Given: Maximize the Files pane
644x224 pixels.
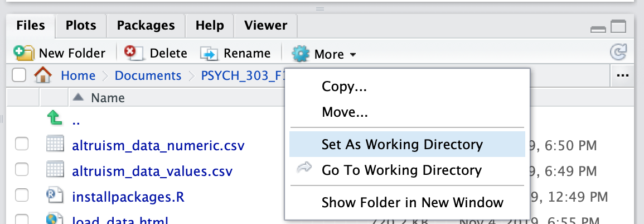Looking at the screenshot, I should pos(618,27).
